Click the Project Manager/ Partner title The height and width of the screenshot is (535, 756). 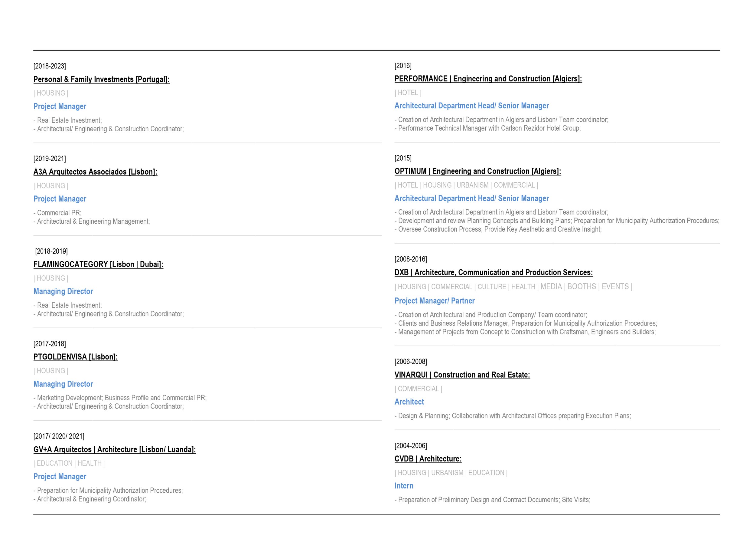coord(434,301)
